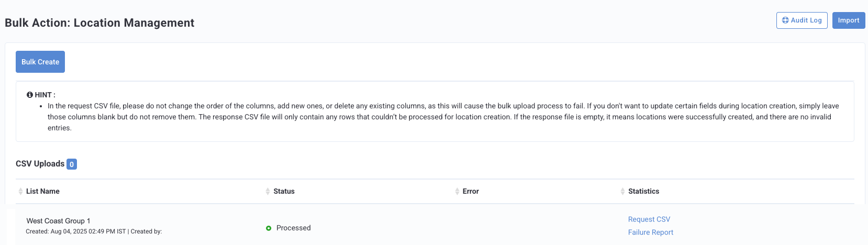Click the Status column header label

point(284,192)
